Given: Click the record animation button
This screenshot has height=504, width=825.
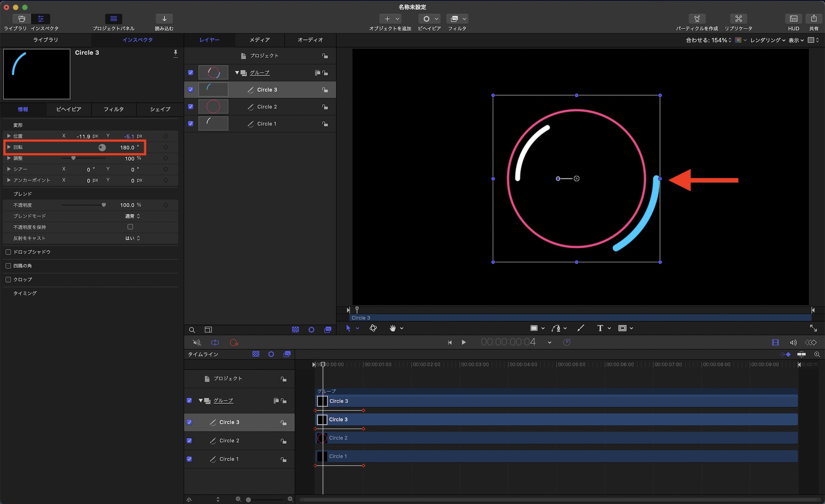Looking at the screenshot, I should pyautogui.click(x=234, y=342).
